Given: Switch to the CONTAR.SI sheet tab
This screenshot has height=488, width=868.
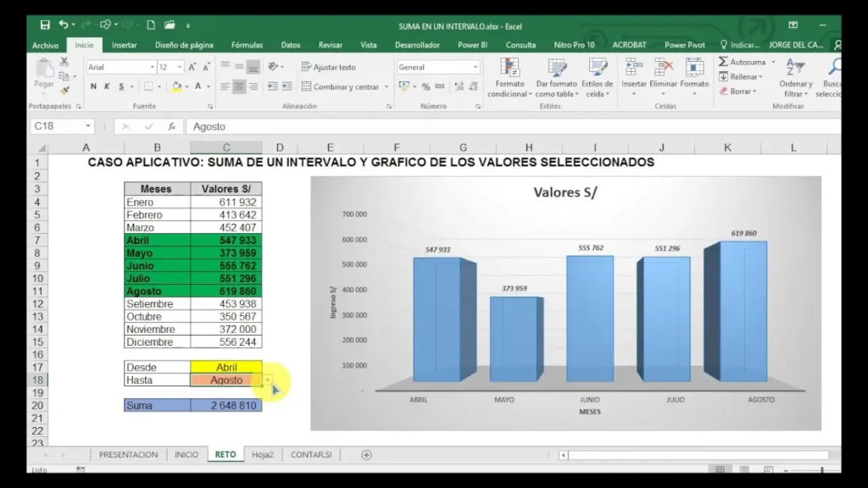Looking at the screenshot, I should (309, 455).
